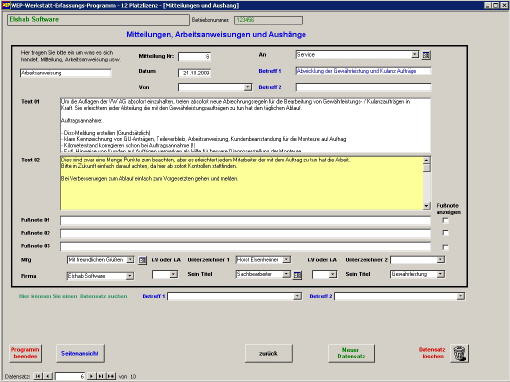
Task: Click the Fußnote 02 input field
Action: click(x=245, y=233)
